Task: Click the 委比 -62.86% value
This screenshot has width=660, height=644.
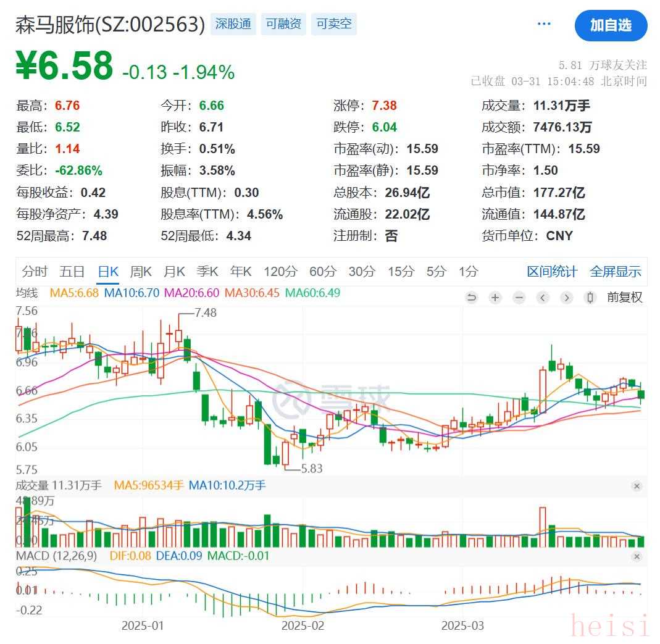Action: 78,170
